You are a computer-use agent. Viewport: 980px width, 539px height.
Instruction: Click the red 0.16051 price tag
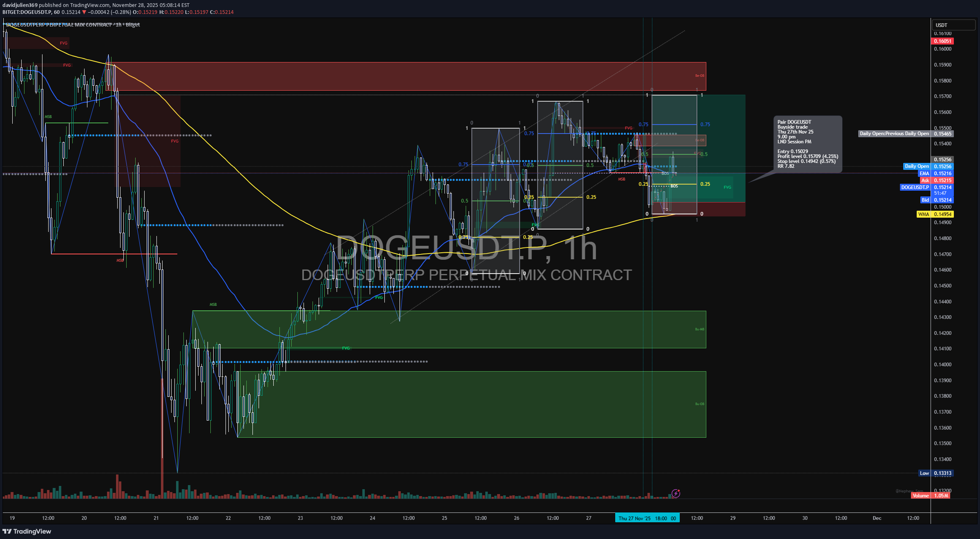point(942,41)
